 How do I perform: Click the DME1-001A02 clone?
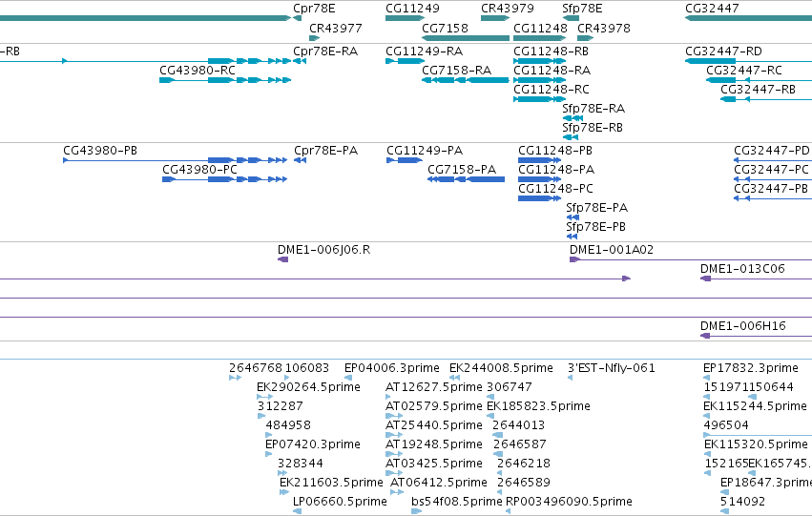point(691,259)
